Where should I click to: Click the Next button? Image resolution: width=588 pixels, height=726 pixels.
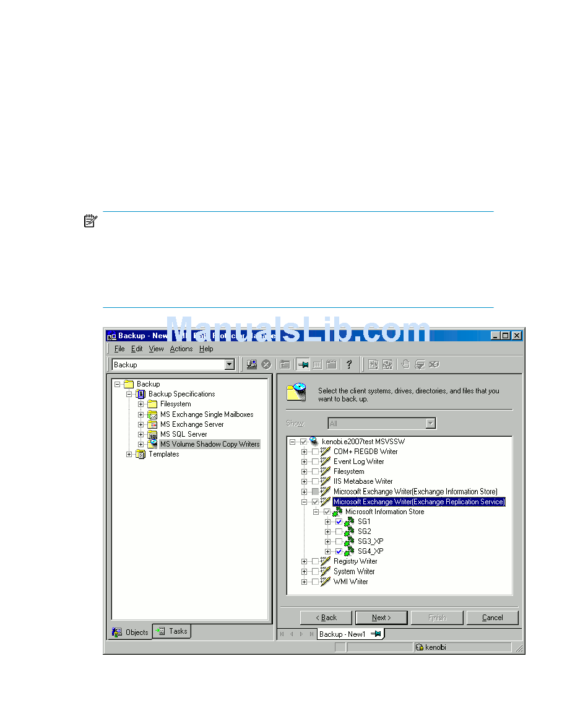(381, 618)
